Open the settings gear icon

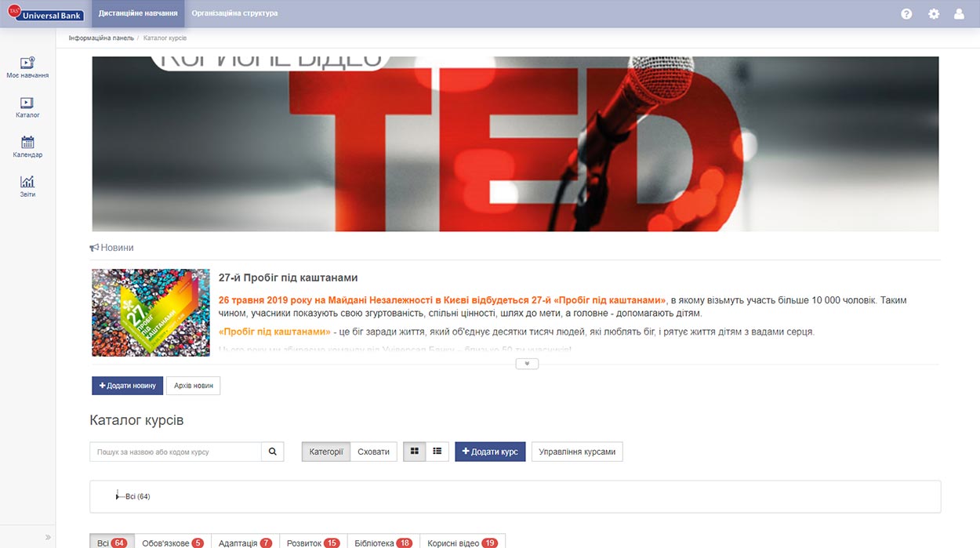coord(934,14)
